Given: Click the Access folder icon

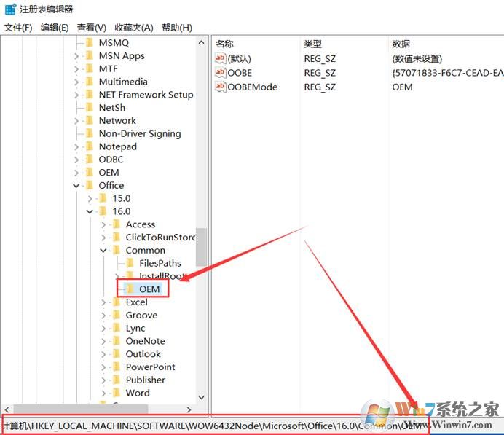Looking at the screenshot, I should (x=117, y=224).
